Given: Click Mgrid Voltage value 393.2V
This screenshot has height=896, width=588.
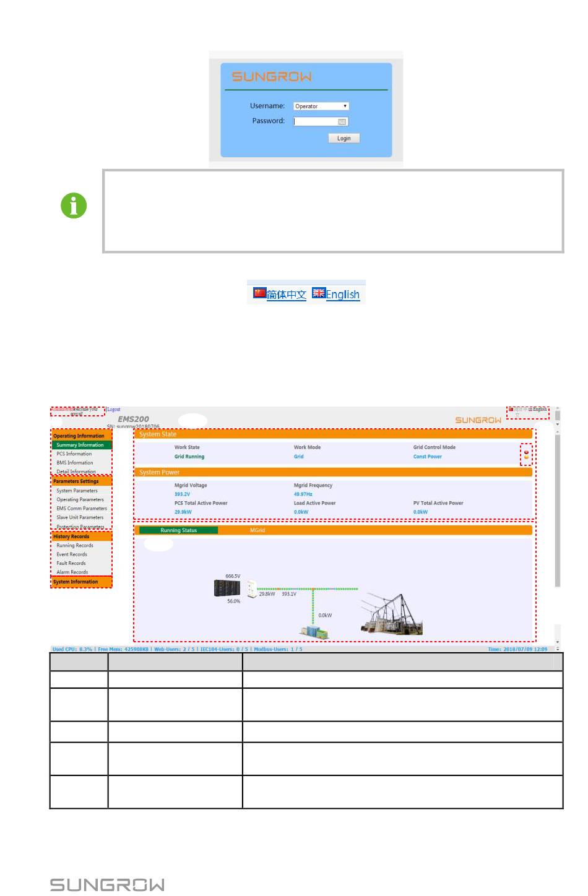Looking at the screenshot, I should pyautogui.click(x=182, y=494).
